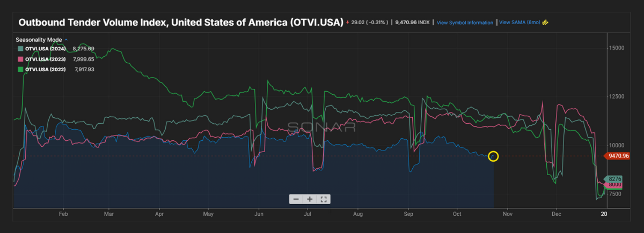Image resolution: width=644 pixels, height=233 pixels.
Task: Click the red 9470.96 price label
Action: tap(619, 156)
